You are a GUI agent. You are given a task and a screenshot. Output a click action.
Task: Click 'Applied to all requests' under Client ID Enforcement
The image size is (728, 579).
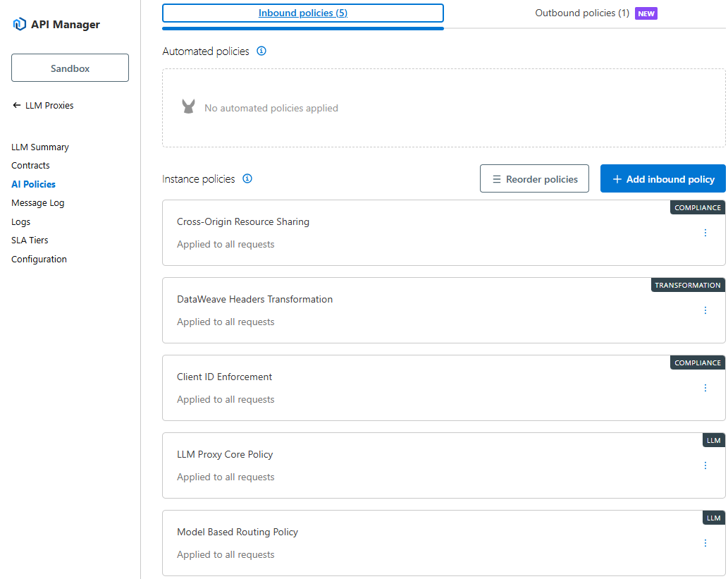[x=226, y=400]
